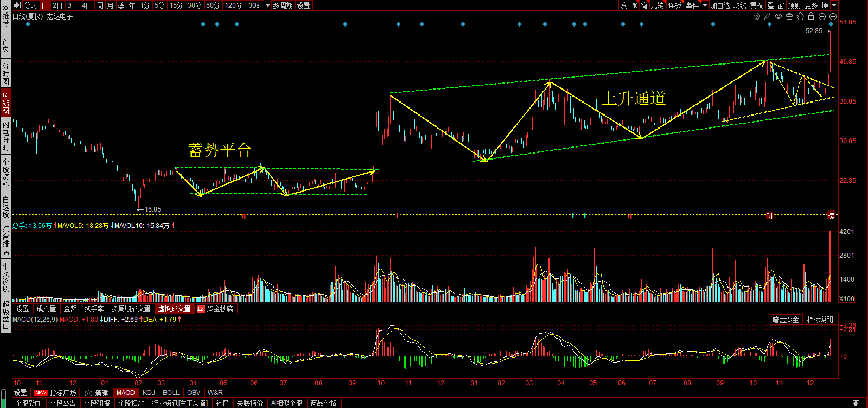868x408 pixels.
Task: Switch to 分时 intraday view
Action: pos(31,5)
